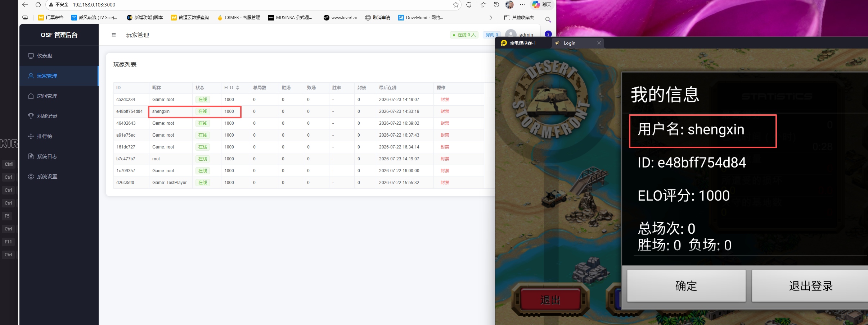Open the 门票表格 bookmark
The height and width of the screenshot is (325, 868).
pos(51,18)
